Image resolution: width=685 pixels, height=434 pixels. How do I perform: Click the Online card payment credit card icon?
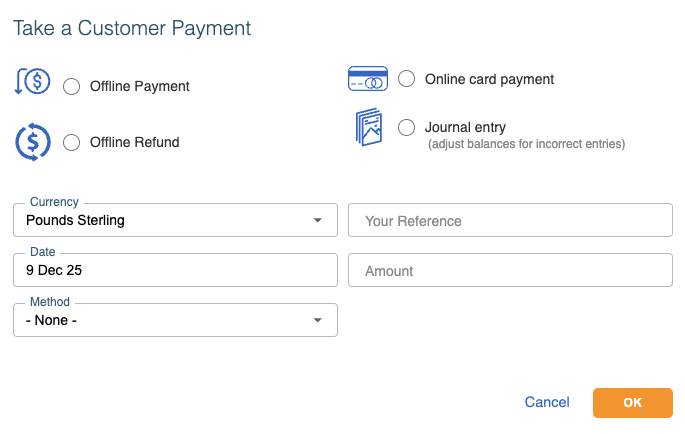pyautogui.click(x=367, y=78)
